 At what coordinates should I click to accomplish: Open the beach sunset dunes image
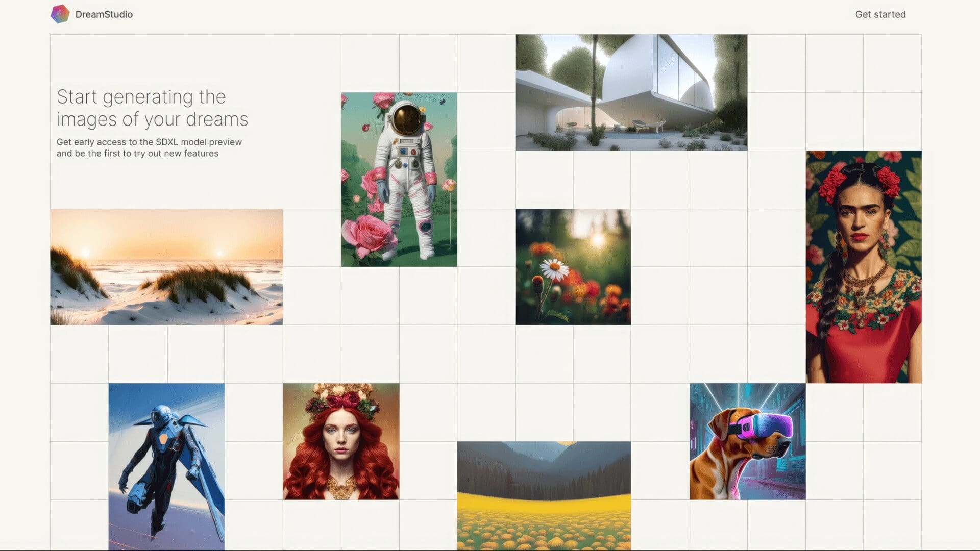click(x=166, y=267)
